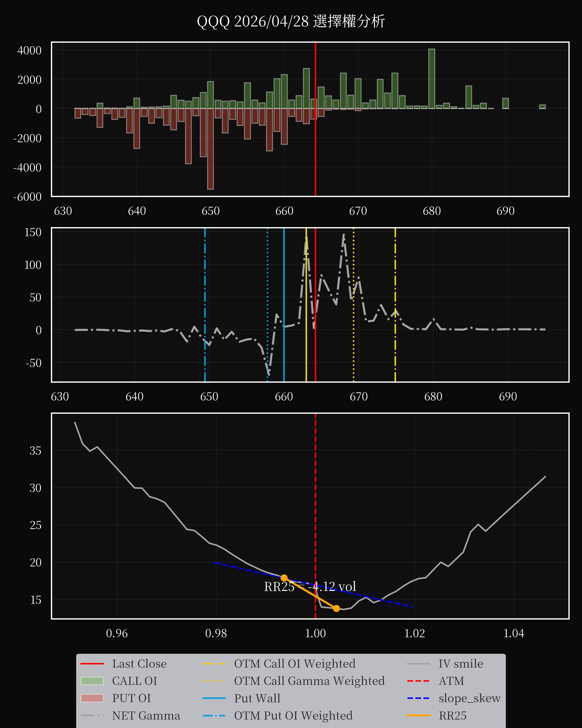Click the red PUT OI legend swatch
The width and height of the screenshot is (582, 728).
92,698
